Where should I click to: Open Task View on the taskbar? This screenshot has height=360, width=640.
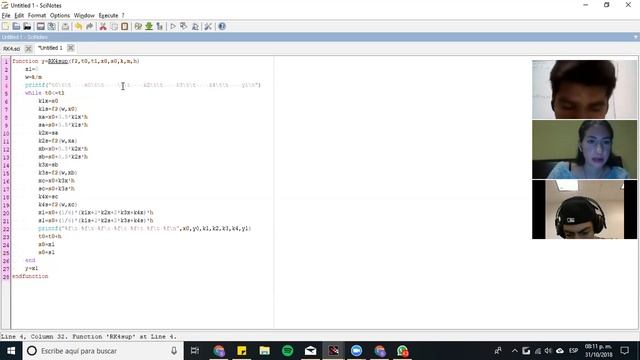[x=195, y=351]
